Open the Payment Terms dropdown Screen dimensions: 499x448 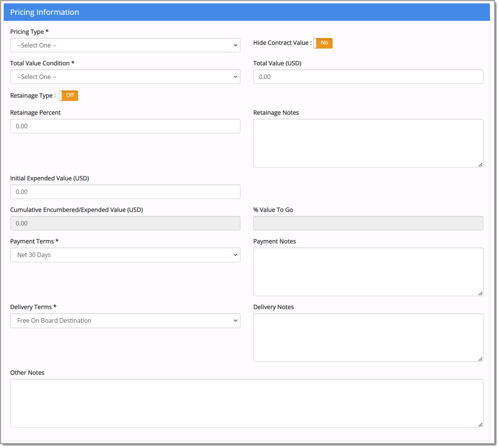(125, 255)
